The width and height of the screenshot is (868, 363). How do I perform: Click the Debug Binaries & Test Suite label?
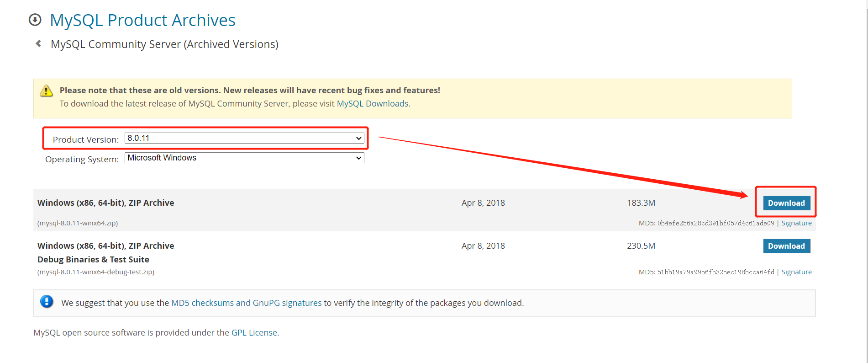[x=93, y=259]
